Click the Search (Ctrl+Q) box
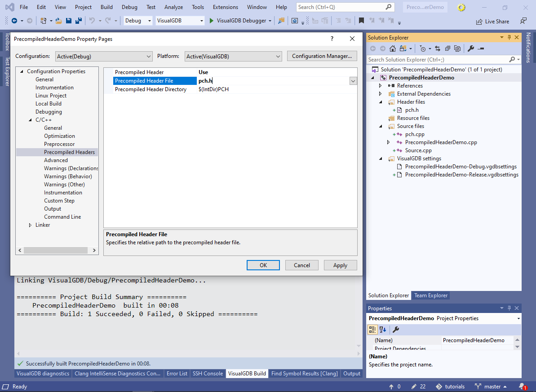This screenshot has height=392, width=536. 345,7
